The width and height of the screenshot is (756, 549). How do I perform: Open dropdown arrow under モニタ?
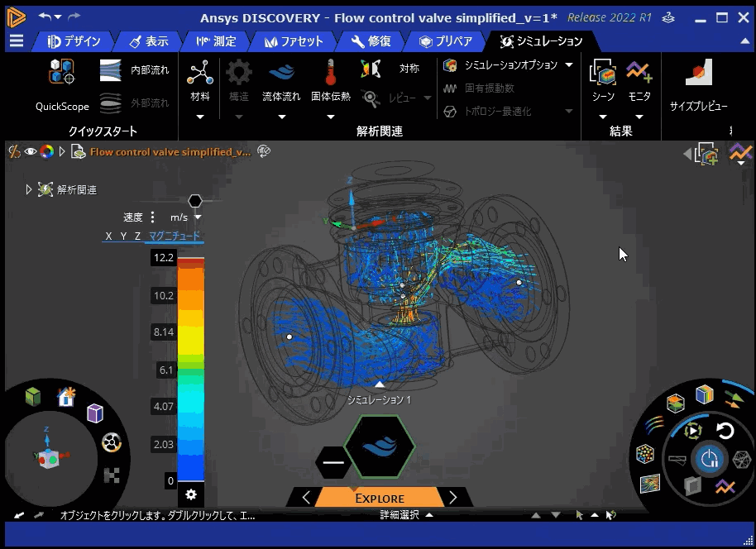[639, 117]
